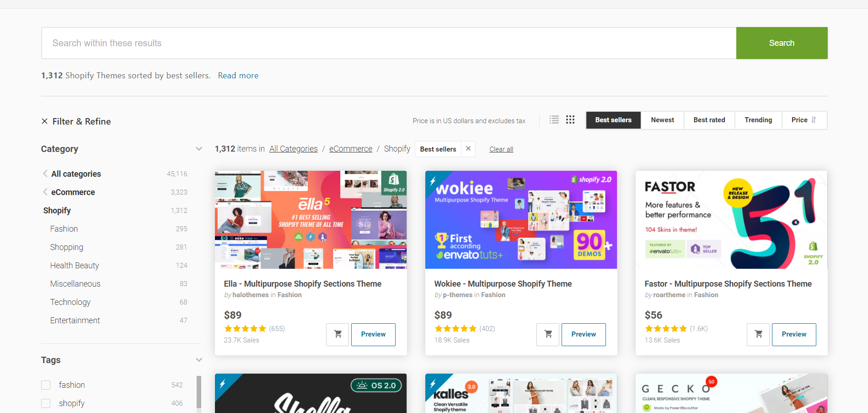Go back to eCommerce chevron
Viewport: 868px width, 413px height.
[45, 192]
